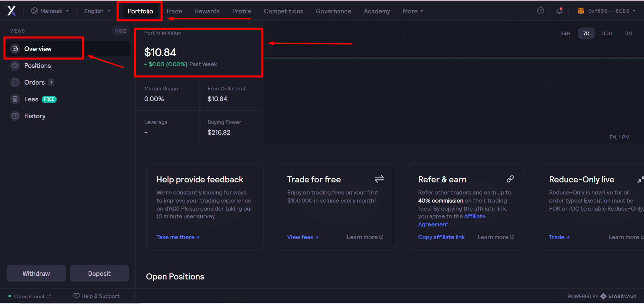Open the Portfolio tab
This screenshot has width=644, height=304.
(140, 11)
